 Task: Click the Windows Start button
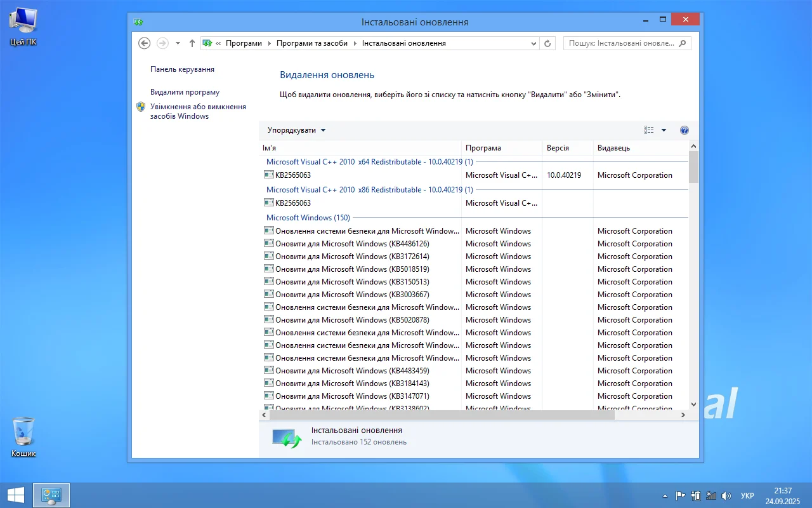click(16, 495)
